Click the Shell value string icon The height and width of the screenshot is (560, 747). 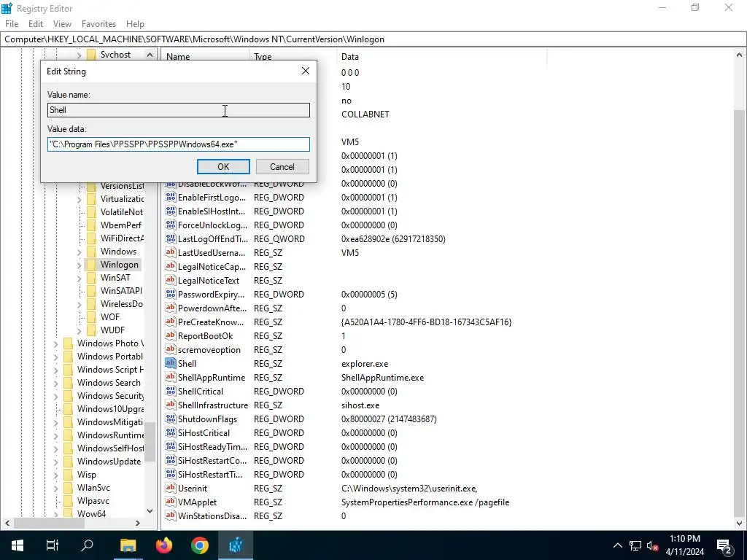point(170,363)
